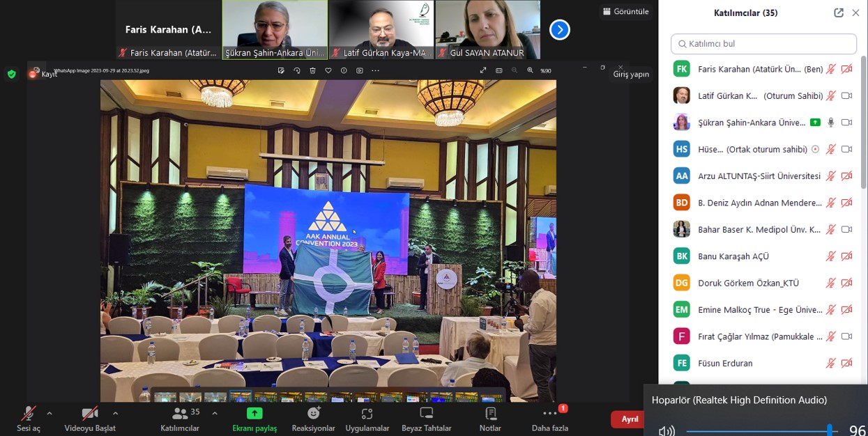Screen dimensions: 868x436
Task: Turn on camera with Videoyu Başlat
Action: point(89,414)
